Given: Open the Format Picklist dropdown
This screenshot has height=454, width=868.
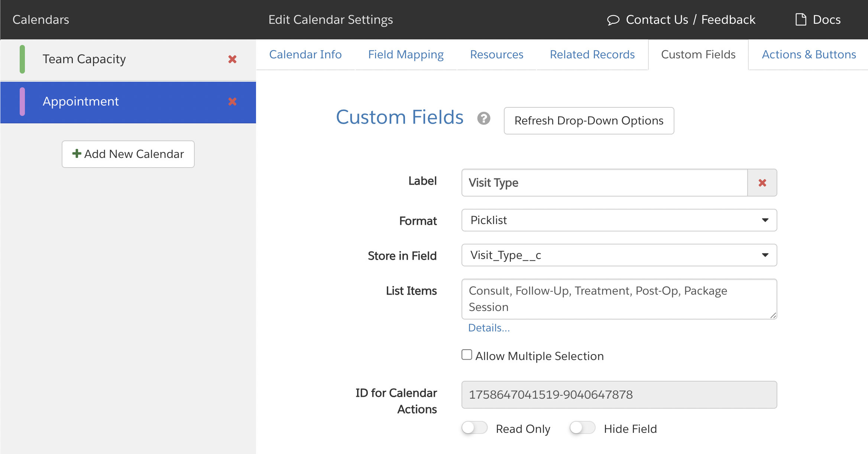Looking at the screenshot, I should tap(619, 220).
